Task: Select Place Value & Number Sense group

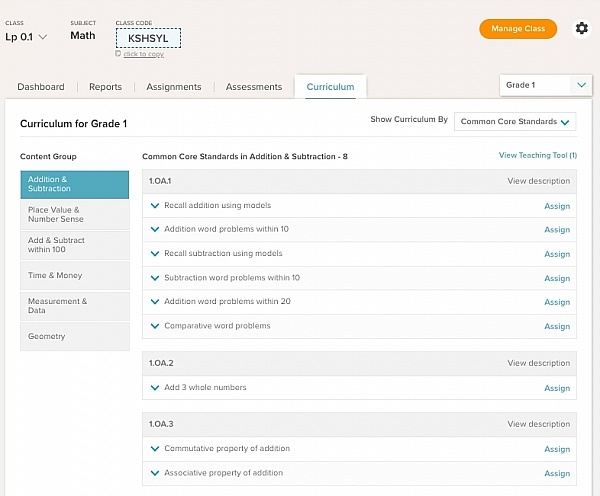Action: pyautogui.click(x=74, y=215)
